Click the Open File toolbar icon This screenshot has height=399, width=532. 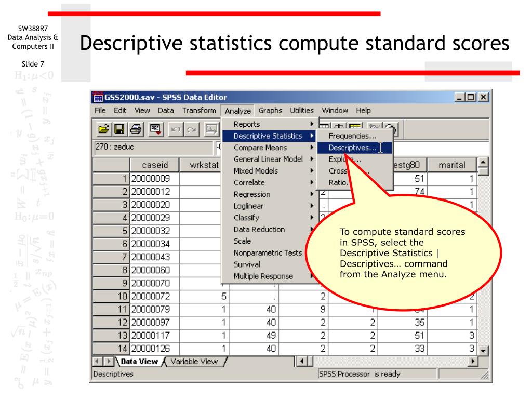pyautogui.click(x=103, y=129)
